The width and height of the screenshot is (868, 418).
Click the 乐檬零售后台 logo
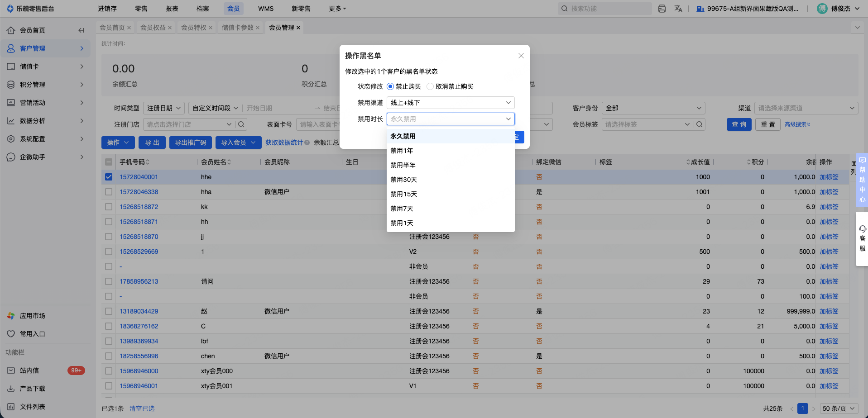pos(30,9)
